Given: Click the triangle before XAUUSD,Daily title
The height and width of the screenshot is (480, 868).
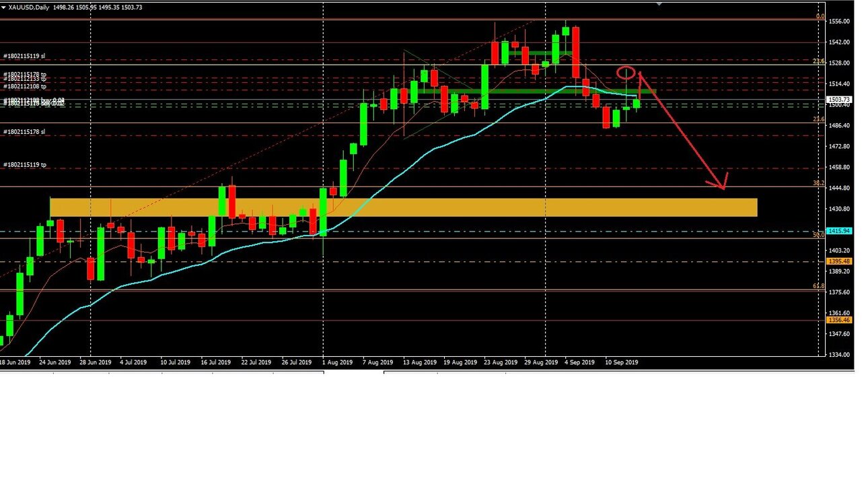Looking at the screenshot, I should click(3, 7).
